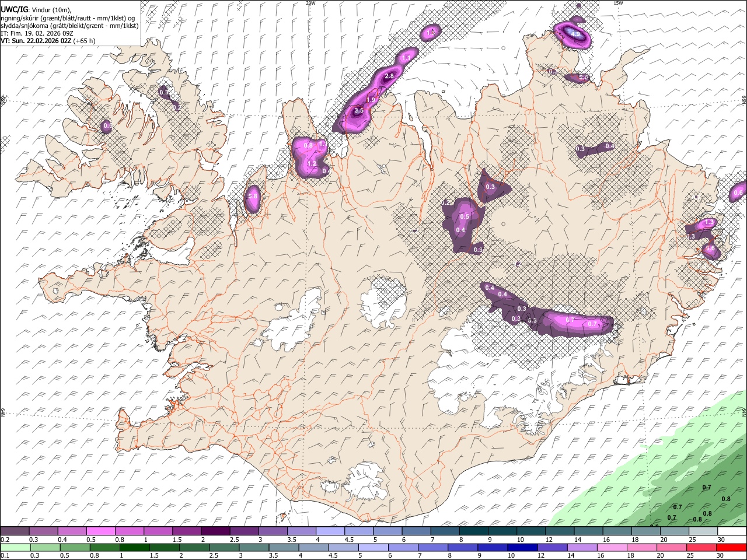Pick the red lower legend swatch right of 30

coord(732,548)
